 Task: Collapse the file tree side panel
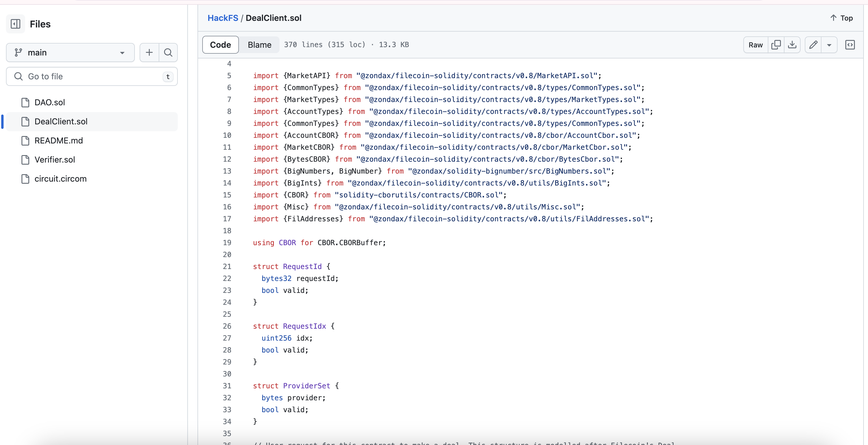coord(16,24)
